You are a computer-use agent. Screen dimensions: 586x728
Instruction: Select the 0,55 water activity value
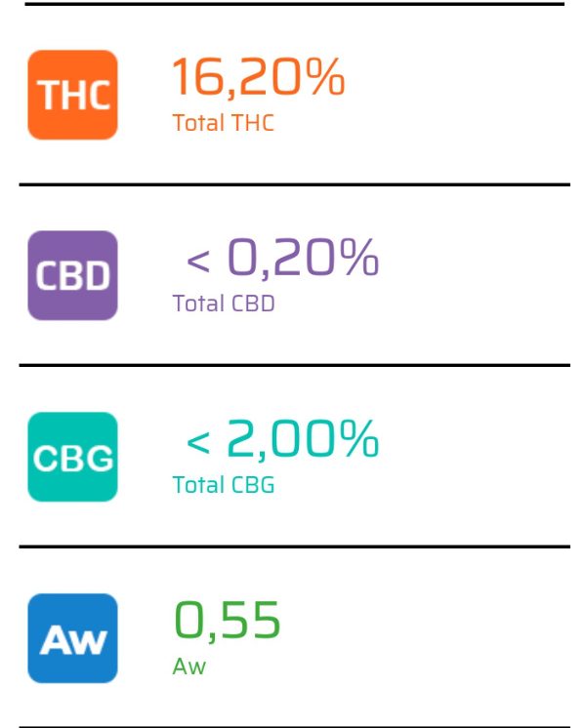[228, 621]
